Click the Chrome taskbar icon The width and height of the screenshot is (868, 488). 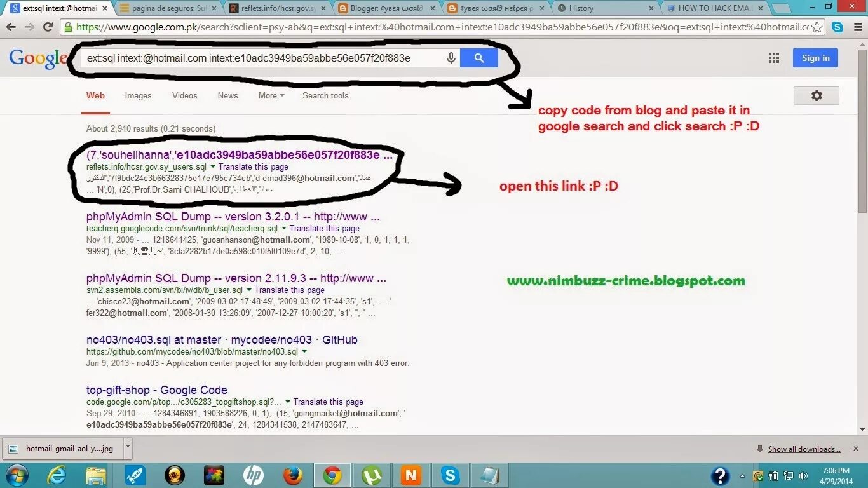pyautogui.click(x=332, y=475)
